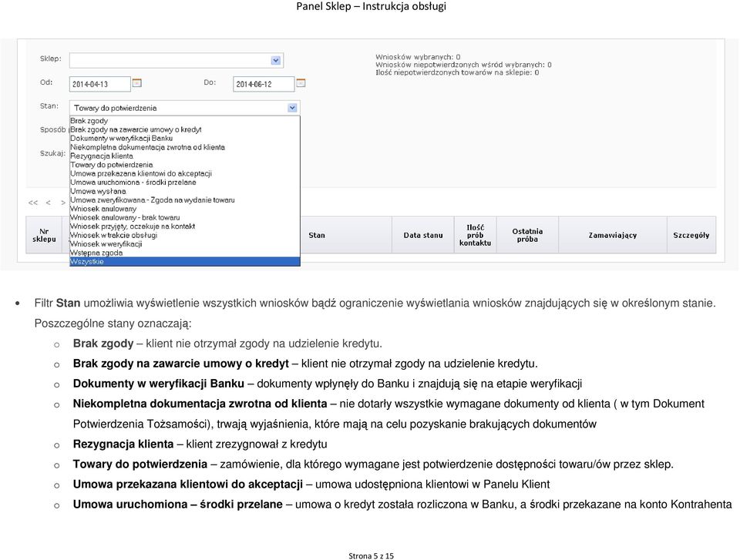
Task: Go to previous page with < button
Action: point(48,203)
